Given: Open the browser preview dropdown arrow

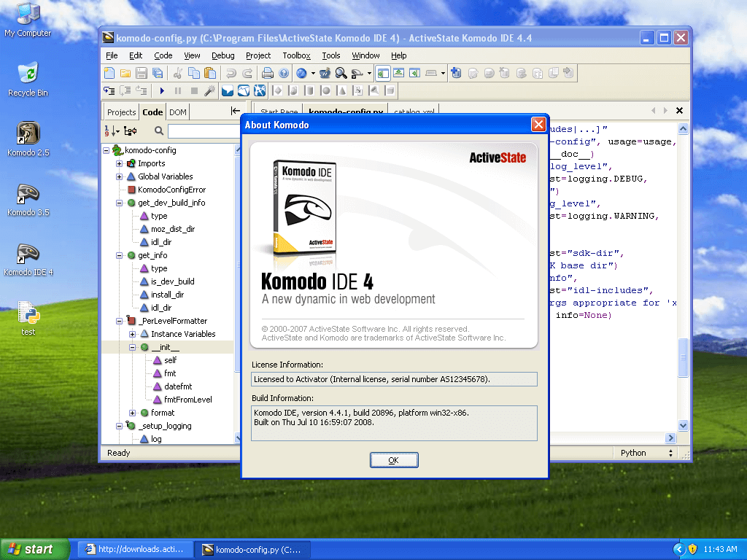Looking at the screenshot, I should (x=313, y=73).
